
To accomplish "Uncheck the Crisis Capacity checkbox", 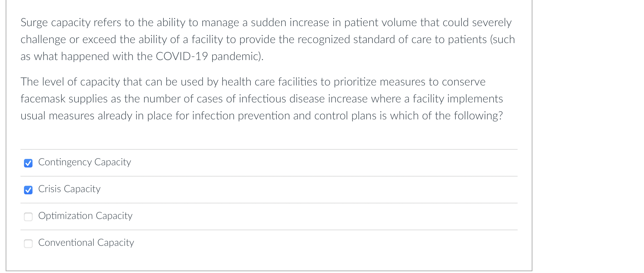I will (x=28, y=190).
